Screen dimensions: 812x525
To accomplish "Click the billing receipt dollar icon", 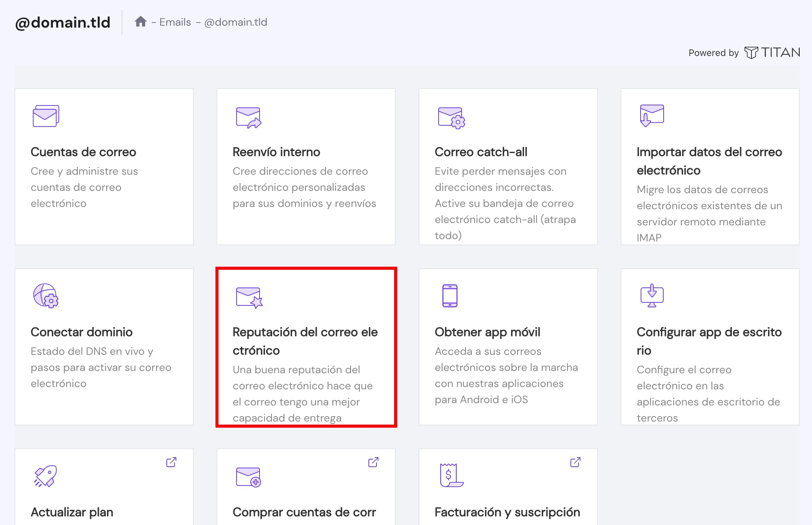I will point(451,475).
